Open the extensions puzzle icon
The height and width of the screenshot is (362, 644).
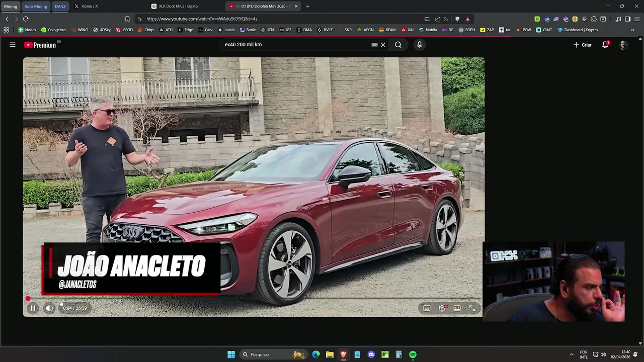coord(594,19)
